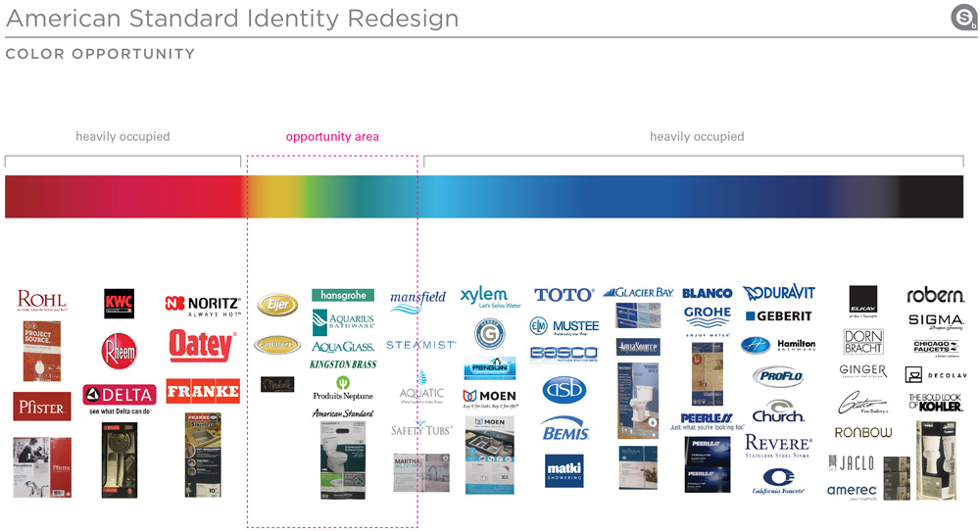
Task: Click the California Faucets logo
Action: coord(779,480)
